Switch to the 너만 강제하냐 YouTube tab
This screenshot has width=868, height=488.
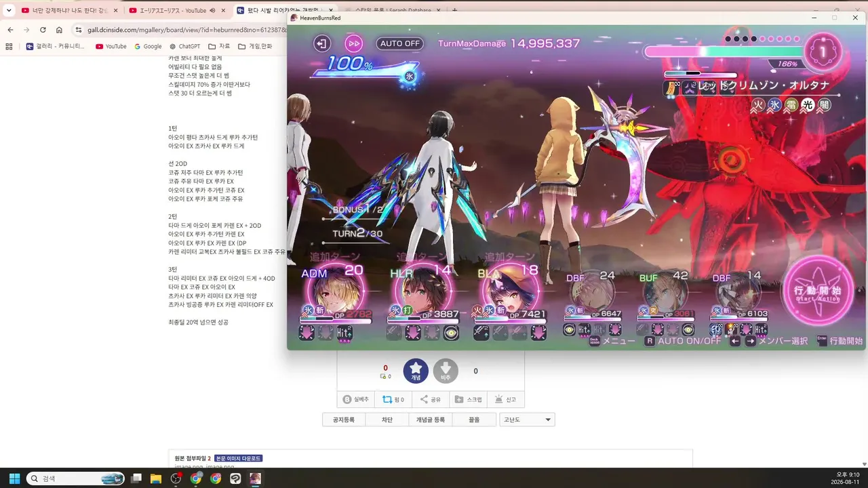(x=70, y=11)
